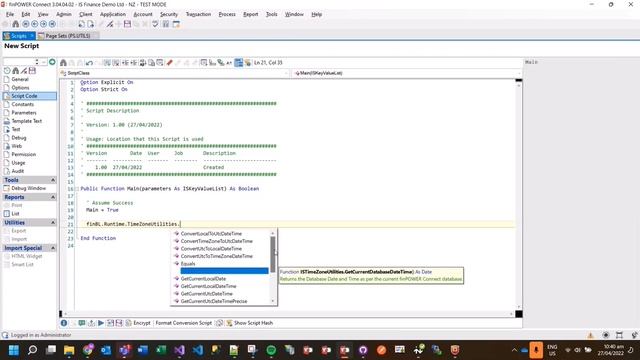
Task: Open the Admin menu
Action: pyautogui.click(x=64, y=14)
